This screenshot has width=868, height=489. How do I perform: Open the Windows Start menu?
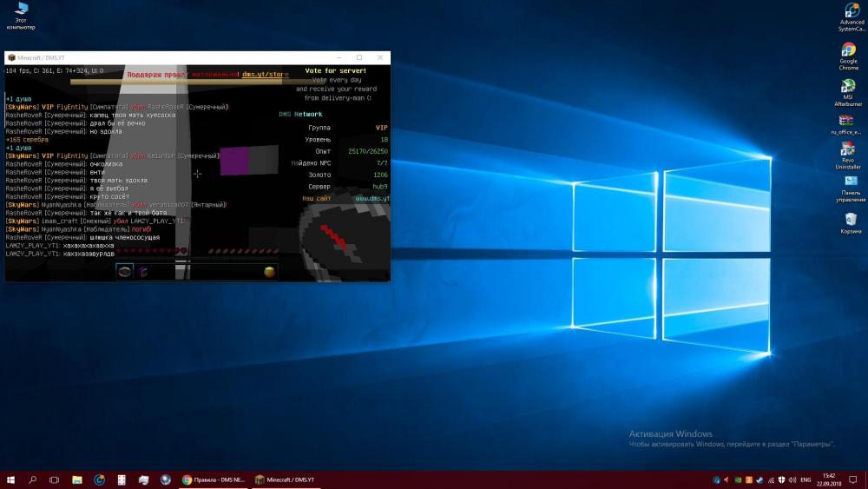[10, 479]
